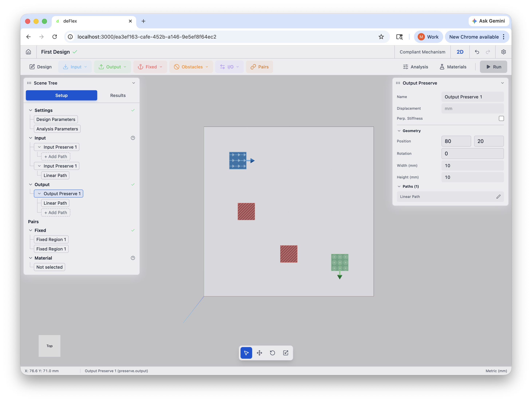Open help icon next to Input section
This screenshot has height=402, width=532.
pyautogui.click(x=133, y=138)
